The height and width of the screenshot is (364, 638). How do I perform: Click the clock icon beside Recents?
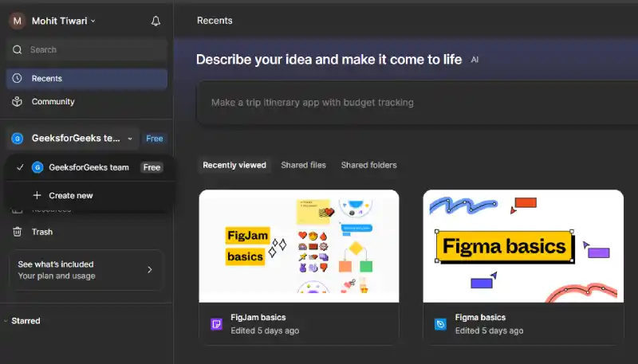pos(17,78)
